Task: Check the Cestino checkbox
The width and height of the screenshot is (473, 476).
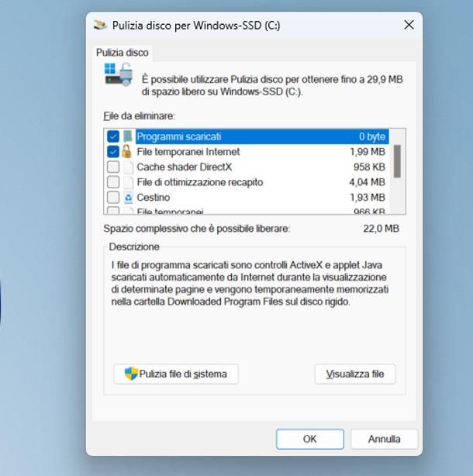Action: pyautogui.click(x=113, y=198)
